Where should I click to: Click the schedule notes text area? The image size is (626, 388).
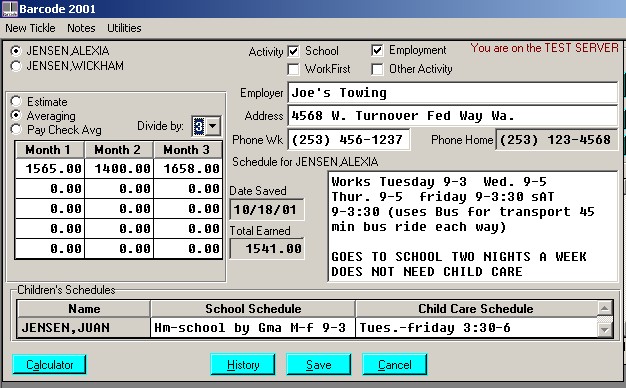coord(473,226)
